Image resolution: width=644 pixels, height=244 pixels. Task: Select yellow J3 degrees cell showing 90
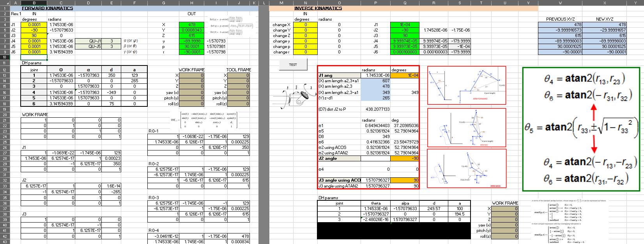pyautogui.click(x=34, y=35)
